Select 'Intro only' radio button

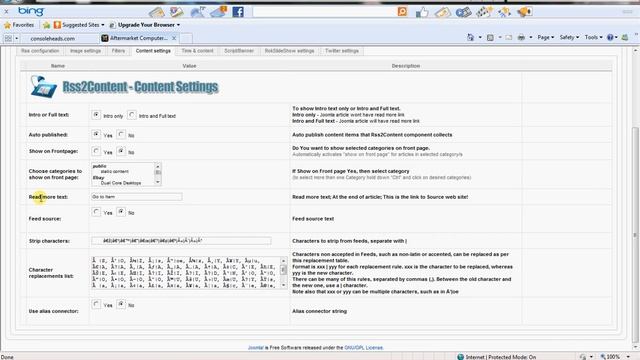(x=96, y=115)
